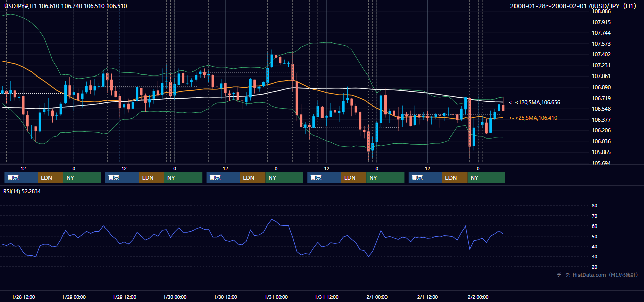Image resolution: width=644 pixels, height=302 pixels.
Task: Click price level 108.086 on axis
Action: point(601,11)
